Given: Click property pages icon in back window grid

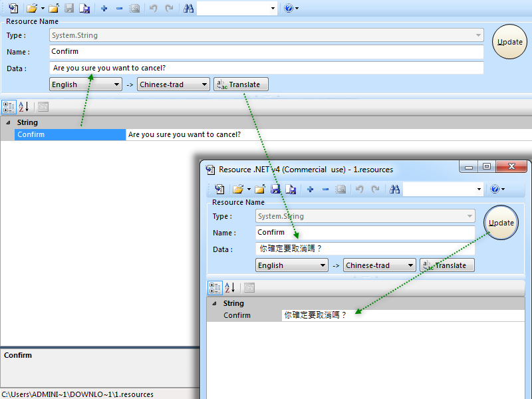Looking at the screenshot, I should click(43, 107).
